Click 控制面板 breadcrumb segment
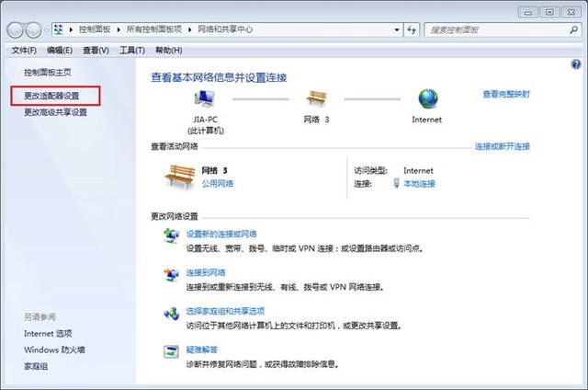The image size is (588, 390). point(95,29)
